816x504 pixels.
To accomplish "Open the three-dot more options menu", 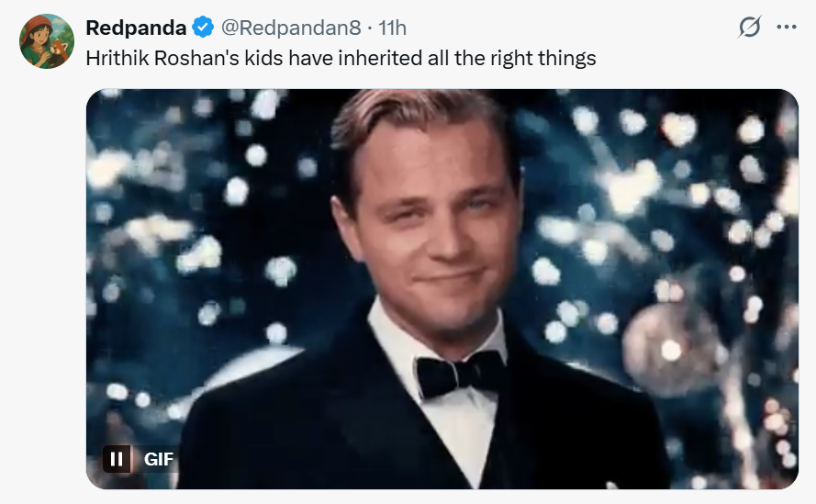I will click(x=787, y=28).
